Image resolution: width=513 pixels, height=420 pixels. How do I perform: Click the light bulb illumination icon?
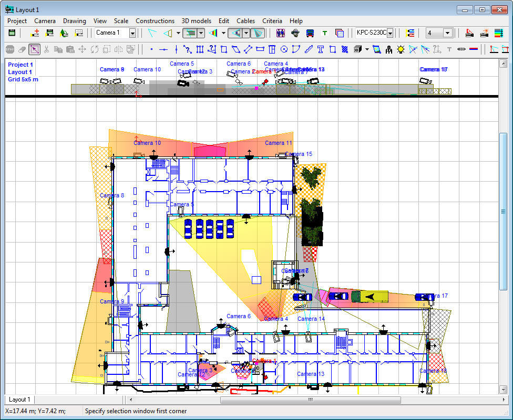click(401, 50)
